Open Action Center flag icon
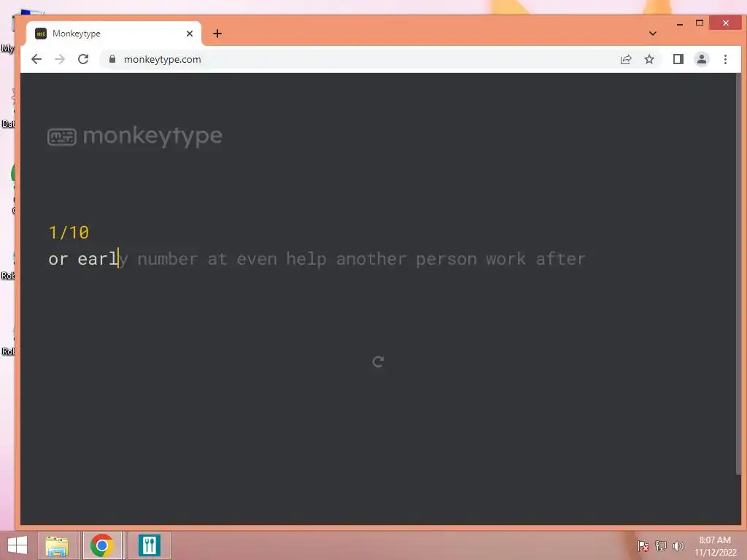This screenshot has height=560, width=747. click(643, 546)
